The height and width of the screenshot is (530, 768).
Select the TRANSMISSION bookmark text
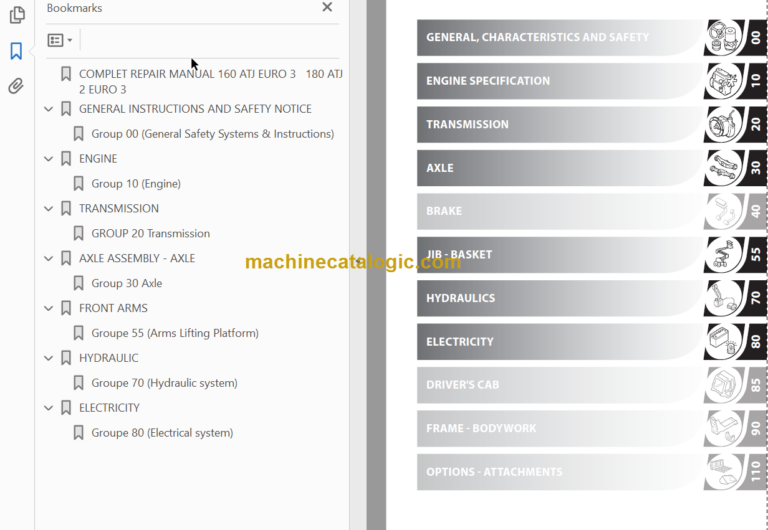click(119, 209)
